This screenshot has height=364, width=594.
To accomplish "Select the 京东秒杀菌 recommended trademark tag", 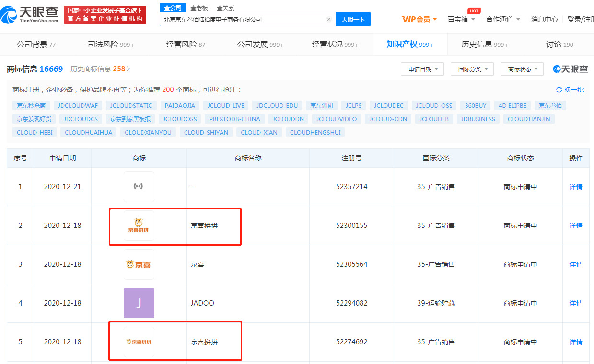I will (x=31, y=105).
